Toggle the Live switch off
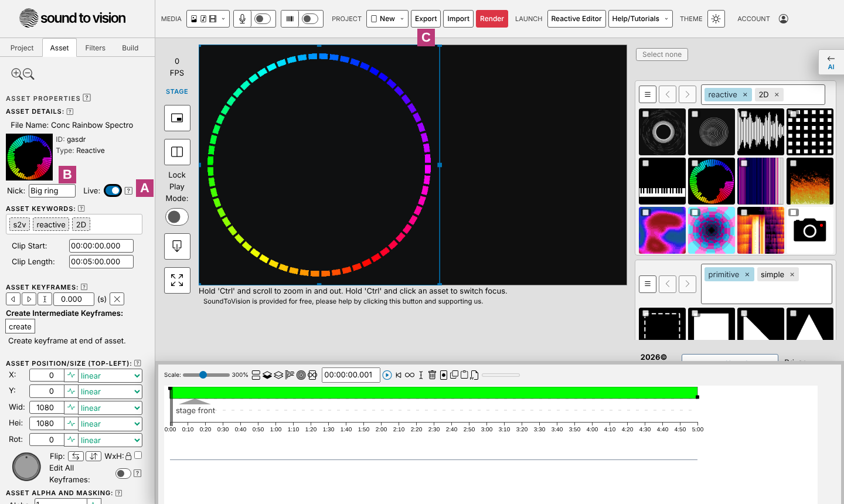Viewport: 844px width, 504px height. coord(113,190)
